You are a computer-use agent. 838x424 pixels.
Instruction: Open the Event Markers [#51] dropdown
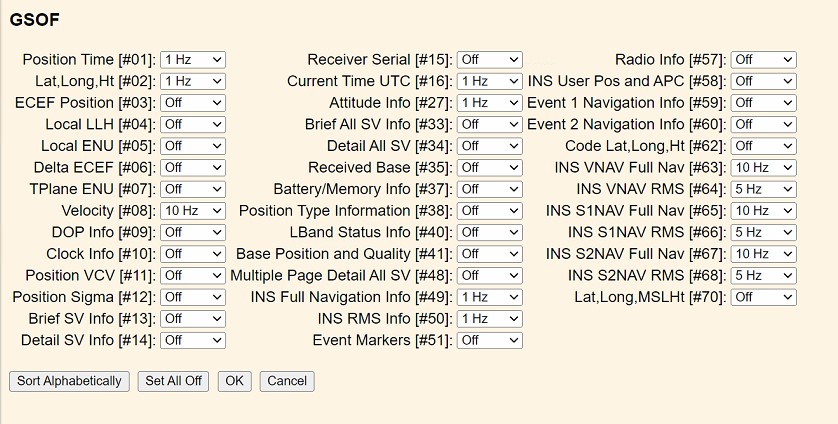pyautogui.click(x=489, y=340)
